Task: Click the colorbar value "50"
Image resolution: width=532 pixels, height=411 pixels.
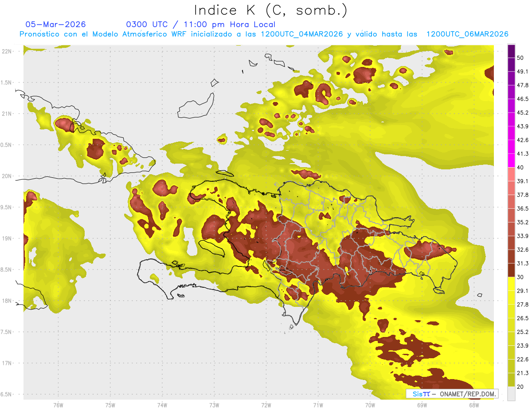Action: tap(521, 58)
